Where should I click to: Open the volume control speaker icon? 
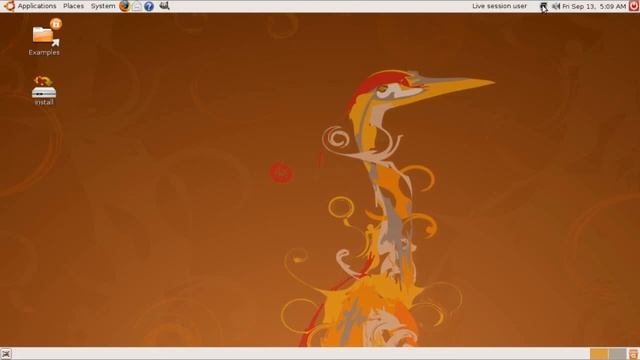point(556,7)
